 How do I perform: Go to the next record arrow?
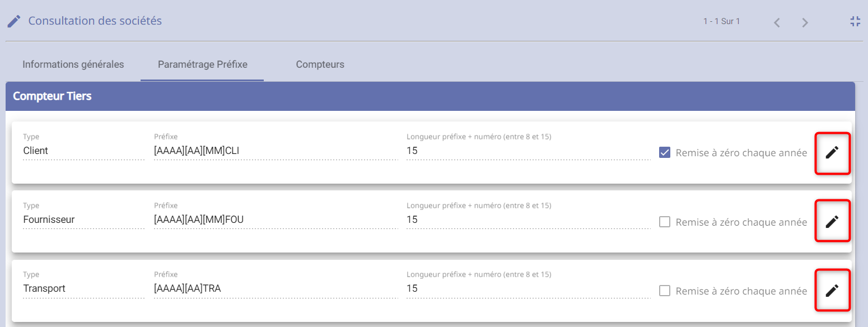pos(805,22)
